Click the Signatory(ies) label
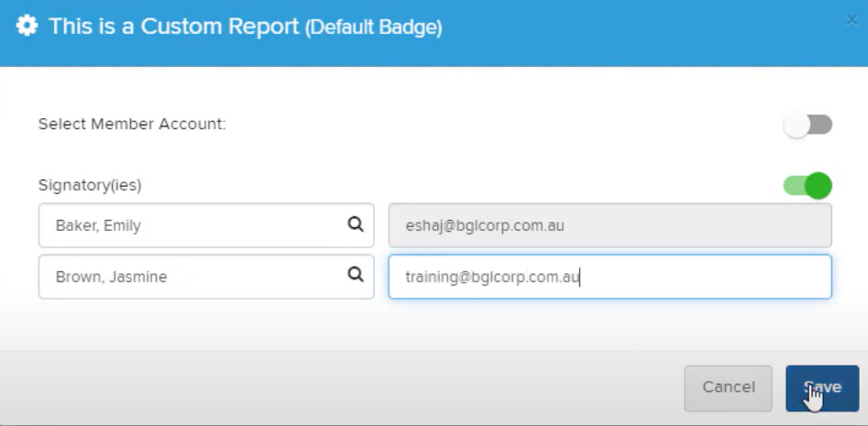This screenshot has height=426, width=868. pyautogui.click(x=90, y=185)
